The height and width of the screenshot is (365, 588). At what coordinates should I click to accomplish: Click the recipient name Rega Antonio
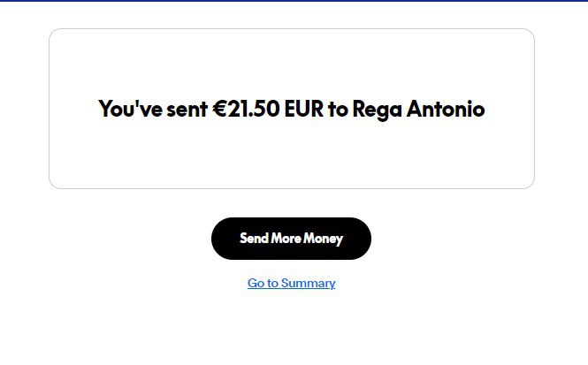pos(418,110)
